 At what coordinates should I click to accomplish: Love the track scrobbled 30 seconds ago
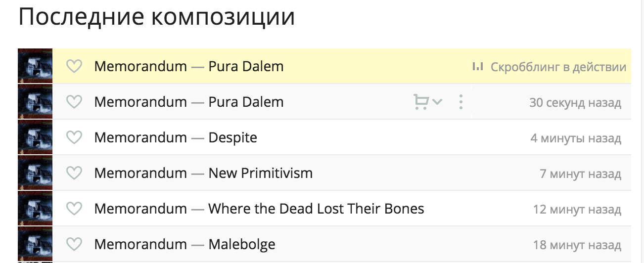(74, 102)
